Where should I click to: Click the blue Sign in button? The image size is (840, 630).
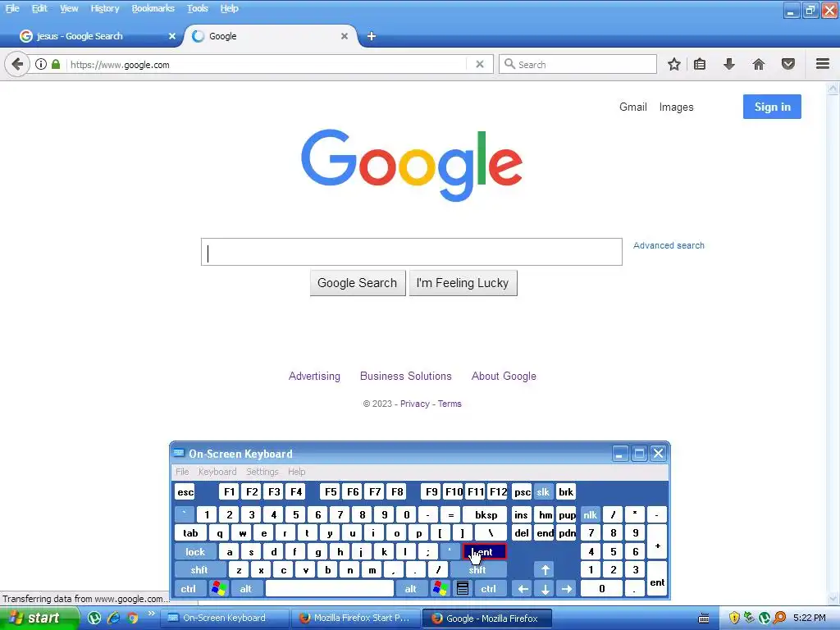pyautogui.click(x=772, y=107)
